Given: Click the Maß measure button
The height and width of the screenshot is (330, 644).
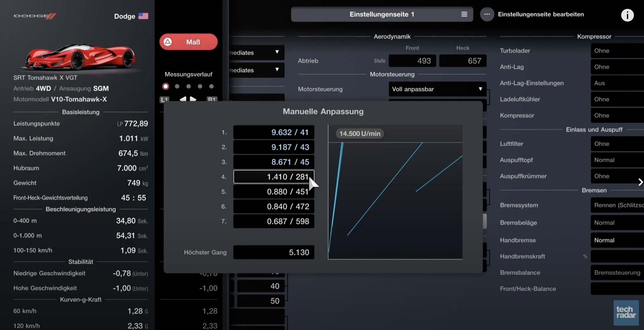Looking at the screenshot, I should (x=189, y=42).
